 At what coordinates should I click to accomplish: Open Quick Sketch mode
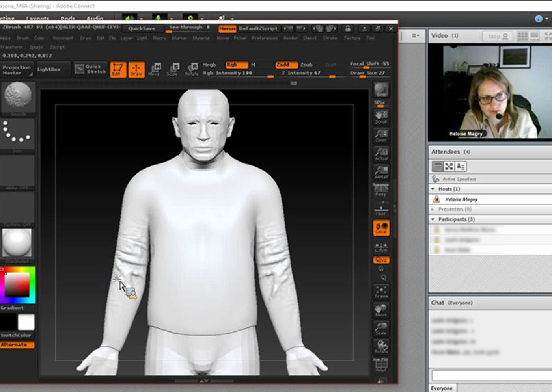click(x=91, y=69)
